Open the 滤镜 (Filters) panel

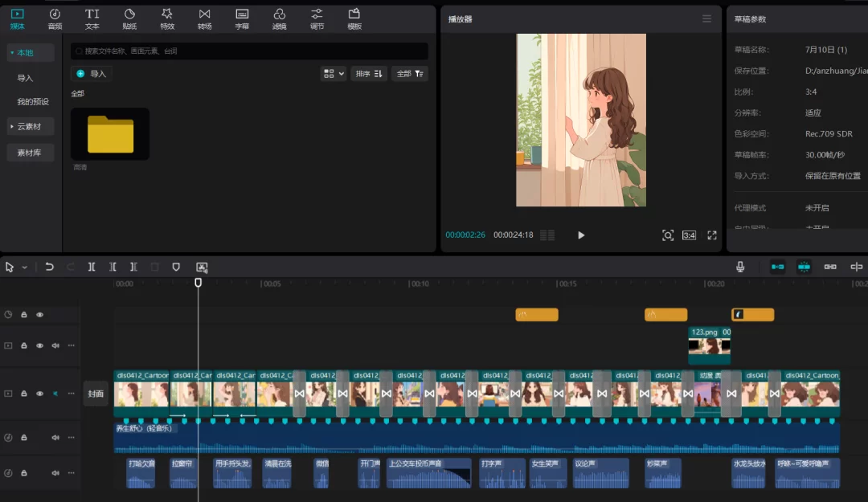point(279,18)
